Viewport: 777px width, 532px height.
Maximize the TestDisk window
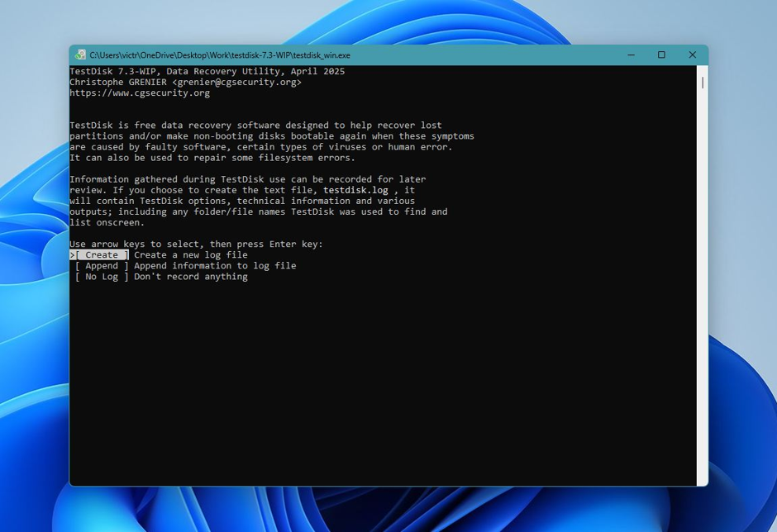(x=661, y=55)
